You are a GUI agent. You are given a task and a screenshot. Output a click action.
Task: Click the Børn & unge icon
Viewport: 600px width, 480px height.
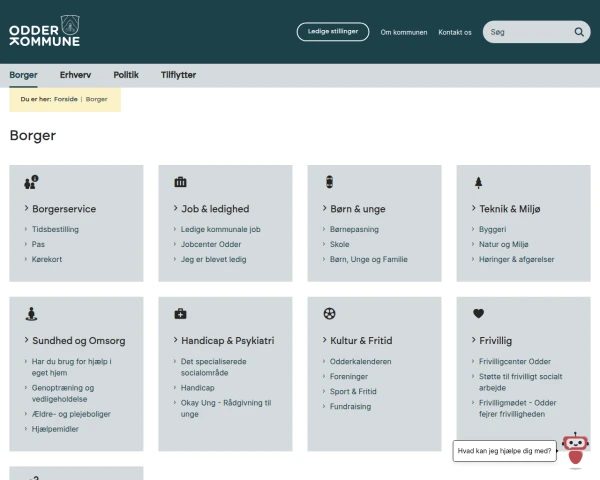point(330,182)
